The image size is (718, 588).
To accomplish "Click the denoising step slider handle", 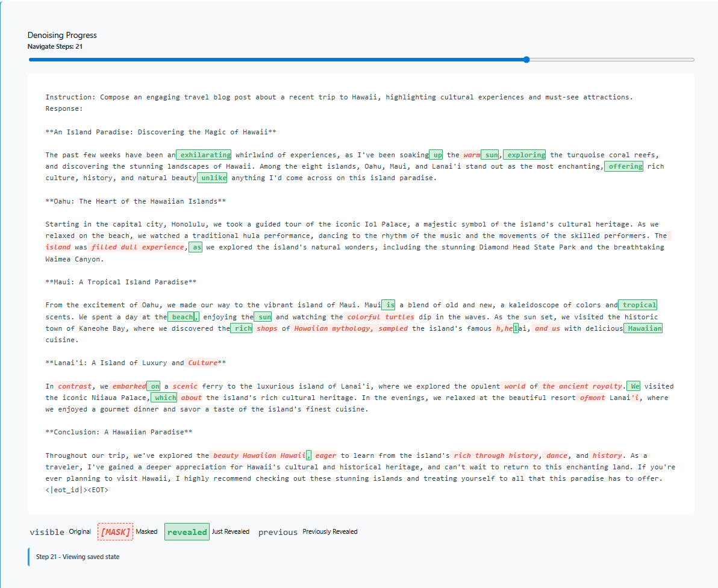I will pyautogui.click(x=526, y=60).
